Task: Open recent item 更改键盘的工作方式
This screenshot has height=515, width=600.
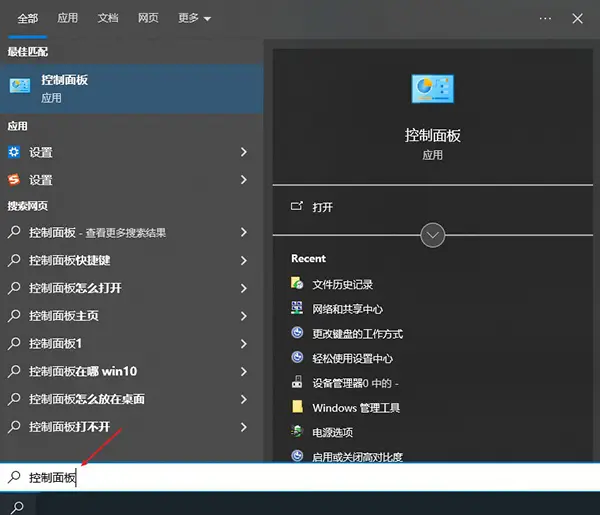Action: click(x=357, y=334)
